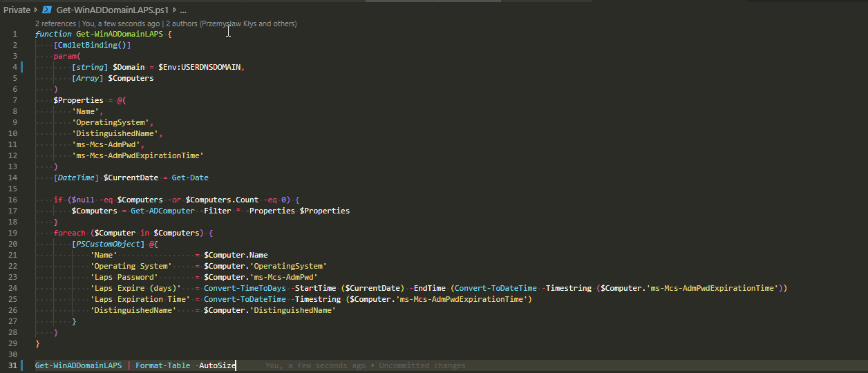
Task: Expand the breadcrumb ellipsis symbol list
Action: (x=182, y=10)
